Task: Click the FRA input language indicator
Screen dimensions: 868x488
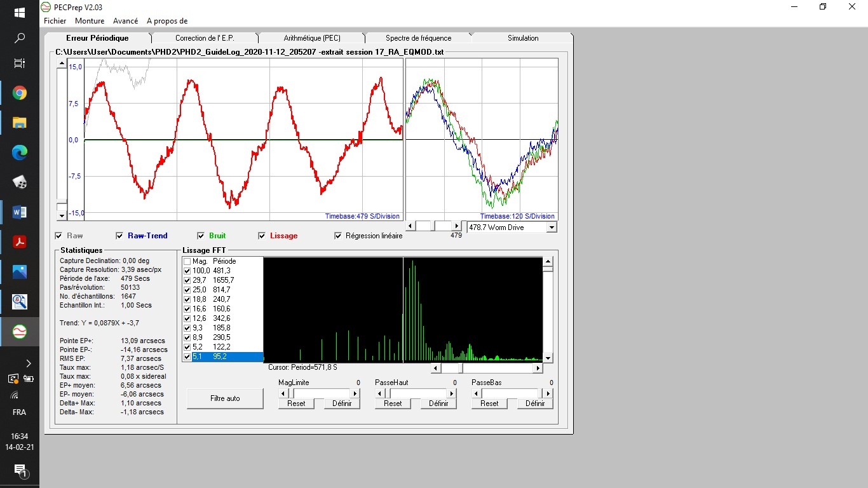Action: pos(19,412)
